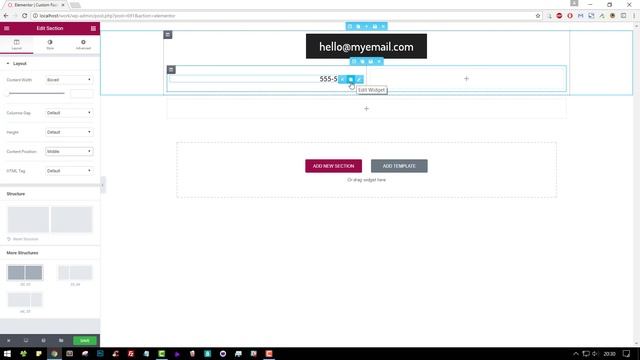
Task: Click the outer column handle icon
Action: tap(168, 35)
